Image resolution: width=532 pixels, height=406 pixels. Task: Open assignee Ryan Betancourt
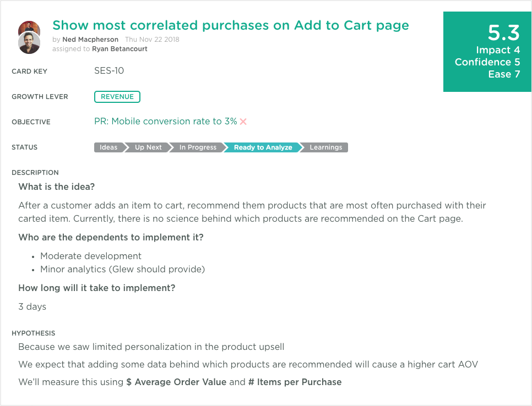(x=120, y=49)
